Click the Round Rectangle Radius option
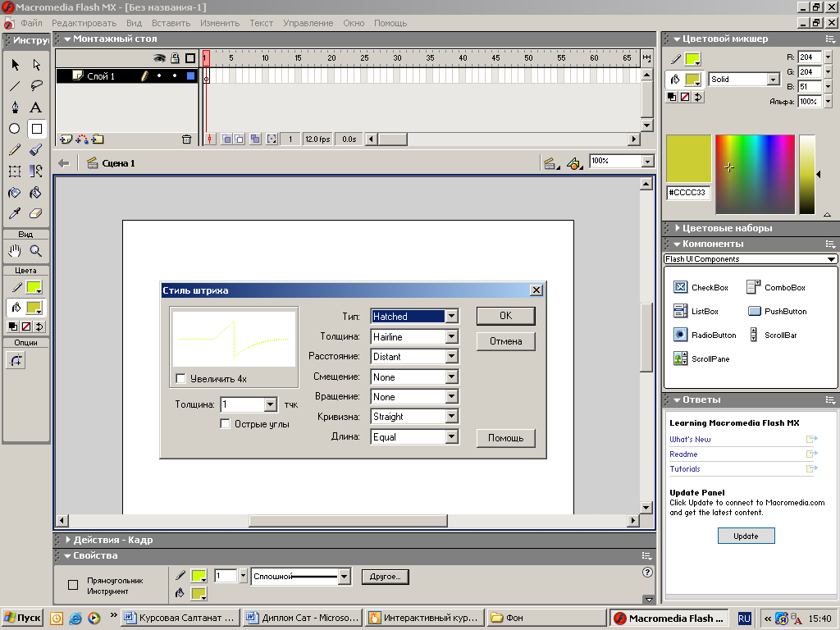Image resolution: width=840 pixels, height=630 pixels. [x=16, y=361]
